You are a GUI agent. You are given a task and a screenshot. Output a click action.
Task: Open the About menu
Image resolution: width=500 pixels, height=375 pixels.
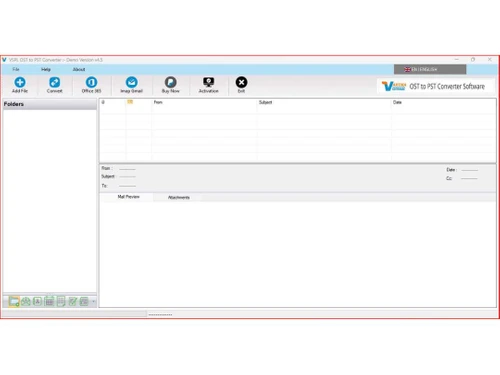tap(79, 69)
